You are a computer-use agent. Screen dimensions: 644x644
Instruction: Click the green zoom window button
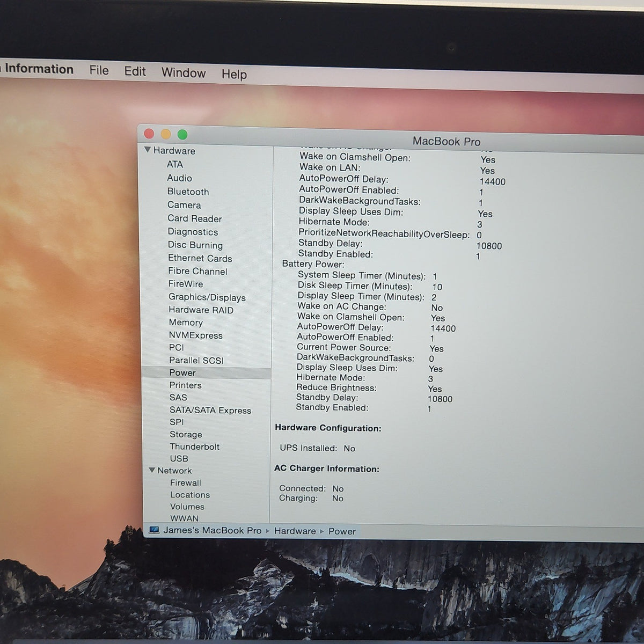click(182, 134)
